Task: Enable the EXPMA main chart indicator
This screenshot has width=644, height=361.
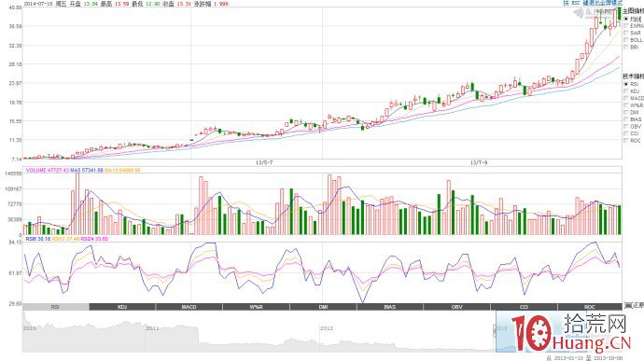Action: coord(626,26)
